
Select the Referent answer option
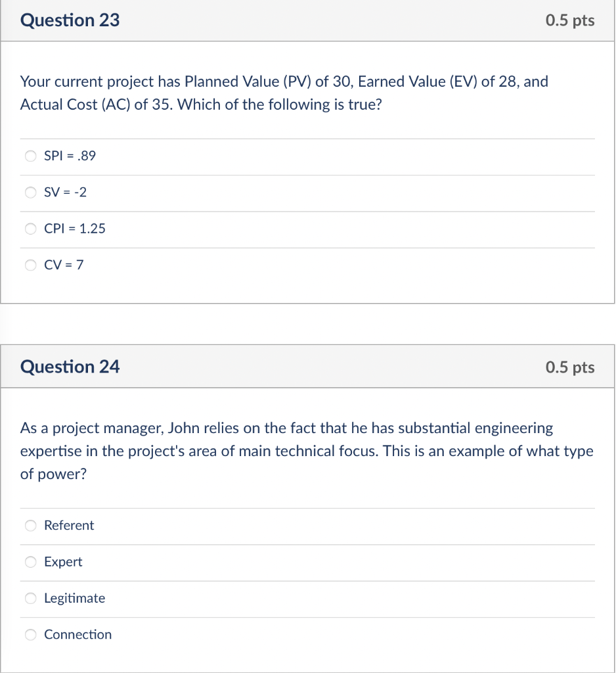tap(30, 525)
